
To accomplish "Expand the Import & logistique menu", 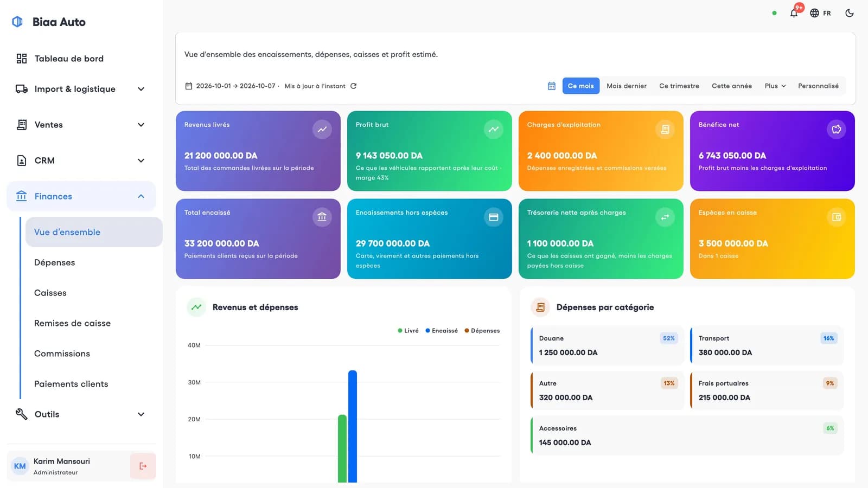I will [x=81, y=89].
